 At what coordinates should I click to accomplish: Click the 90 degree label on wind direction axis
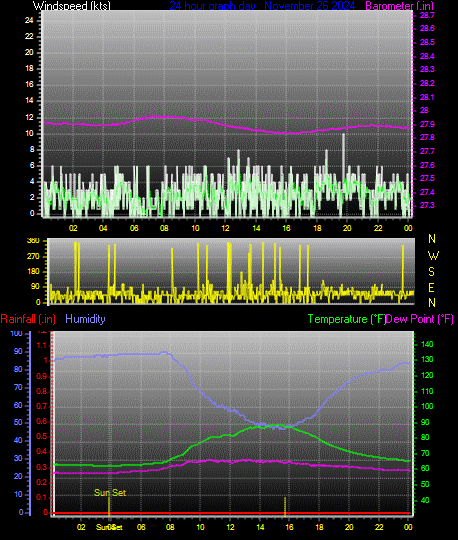pyautogui.click(x=35, y=287)
